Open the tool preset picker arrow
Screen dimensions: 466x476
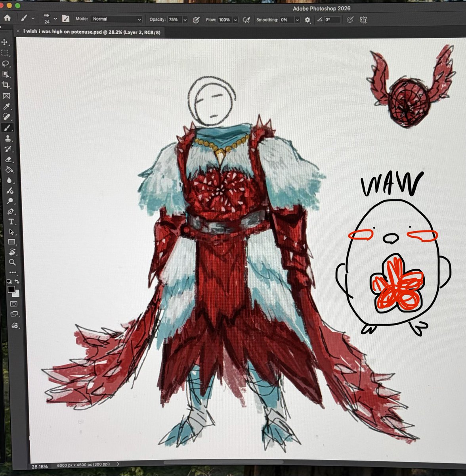pyautogui.click(x=33, y=19)
